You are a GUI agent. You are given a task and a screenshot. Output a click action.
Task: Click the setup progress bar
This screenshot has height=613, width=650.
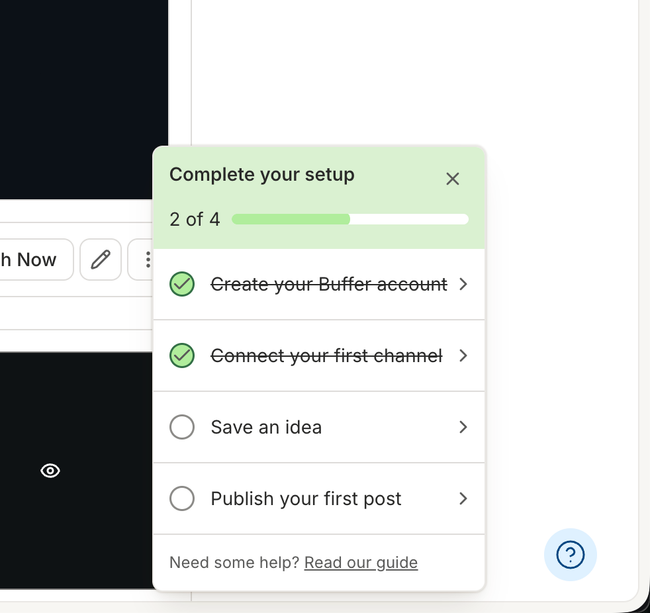click(350, 219)
